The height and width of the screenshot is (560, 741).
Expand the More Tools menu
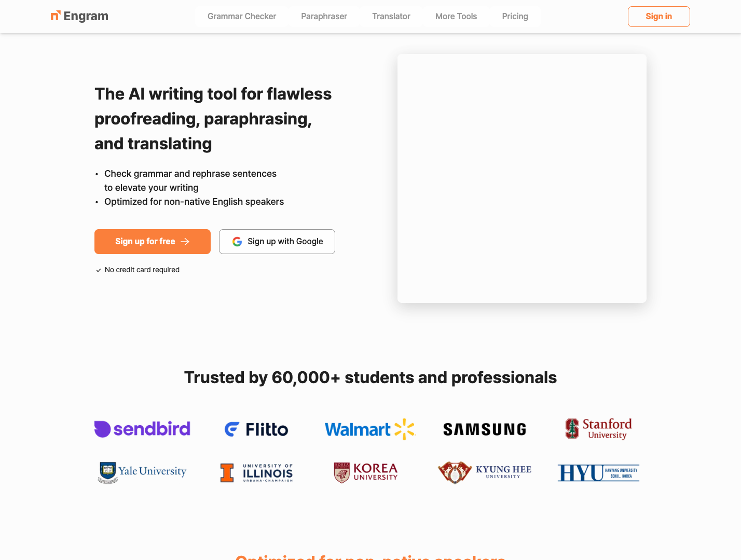point(456,17)
